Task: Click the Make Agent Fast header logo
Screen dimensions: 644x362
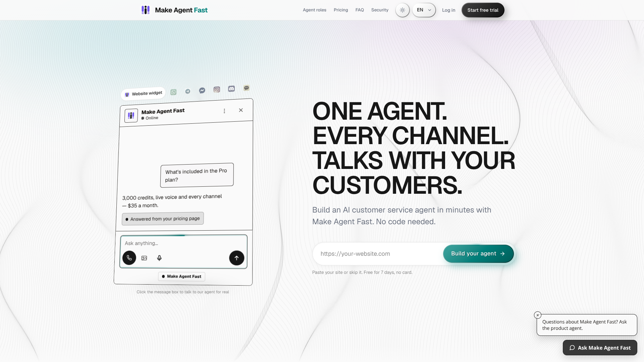Action: pyautogui.click(x=174, y=10)
